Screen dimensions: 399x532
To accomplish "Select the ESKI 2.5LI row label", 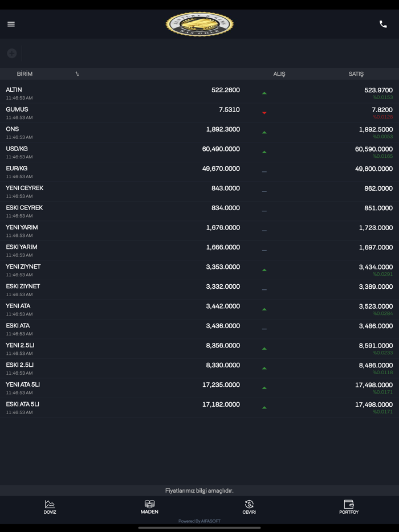I will pos(20,366).
